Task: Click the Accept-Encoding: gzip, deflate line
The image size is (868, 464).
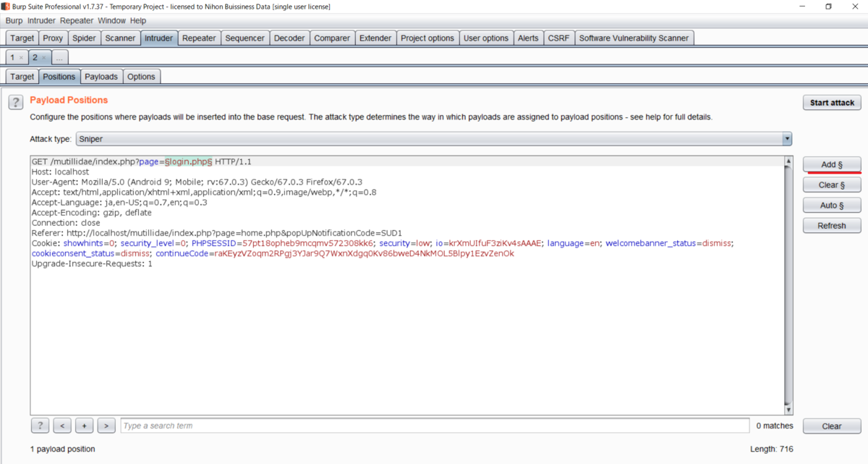Action: pos(91,213)
